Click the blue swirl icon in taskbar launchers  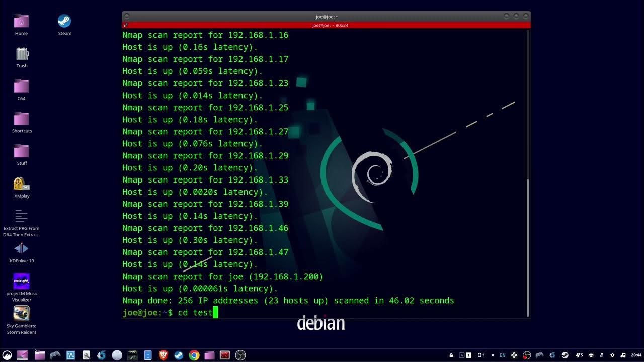point(102,355)
